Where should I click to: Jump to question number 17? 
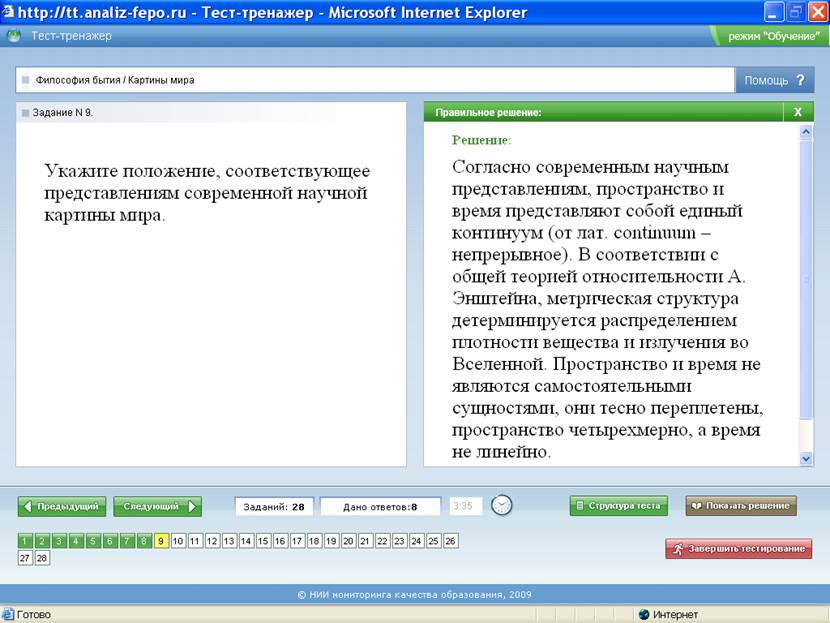coord(297,541)
